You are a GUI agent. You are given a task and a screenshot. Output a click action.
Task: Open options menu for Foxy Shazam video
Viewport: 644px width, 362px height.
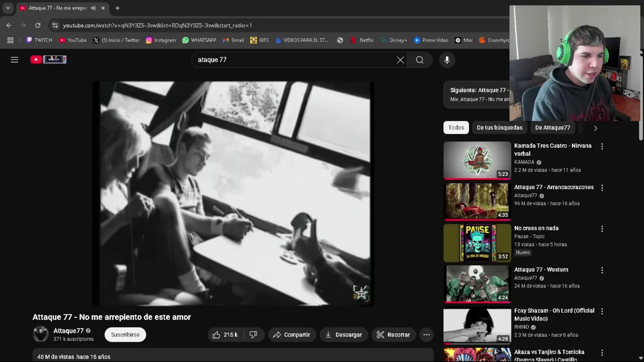tap(602, 311)
